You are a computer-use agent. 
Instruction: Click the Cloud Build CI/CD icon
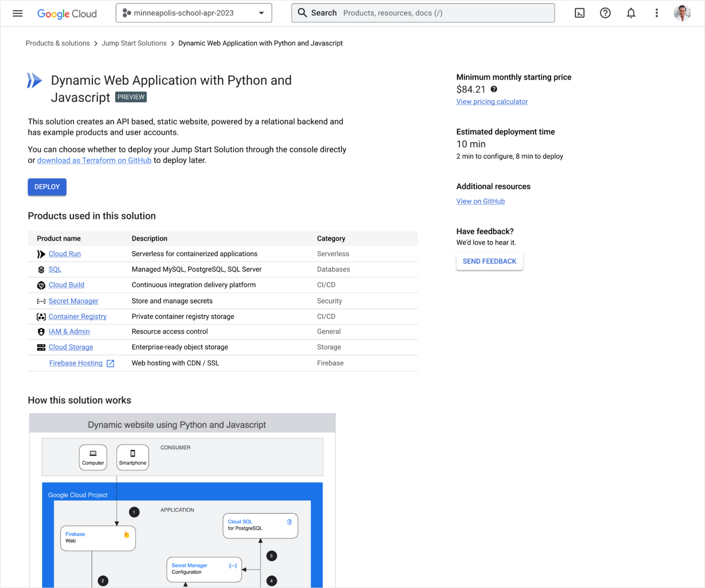click(x=41, y=285)
